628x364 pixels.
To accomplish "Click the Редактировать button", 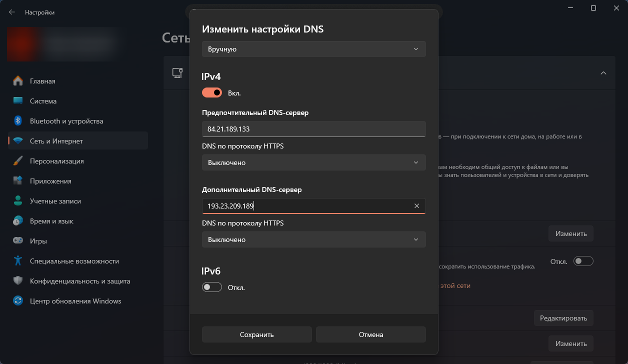I will pyautogui.click(x=563, y=317).
